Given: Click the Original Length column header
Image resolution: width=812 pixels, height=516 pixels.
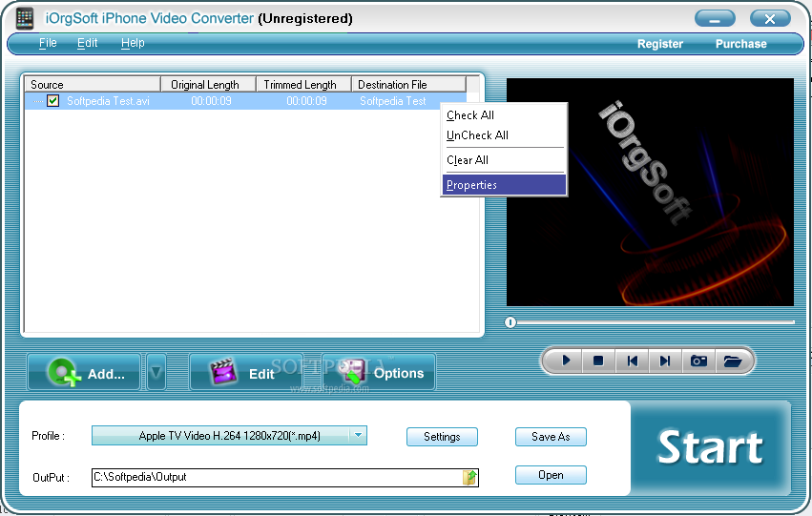Looking at the screenshot, I should (208, 84).
